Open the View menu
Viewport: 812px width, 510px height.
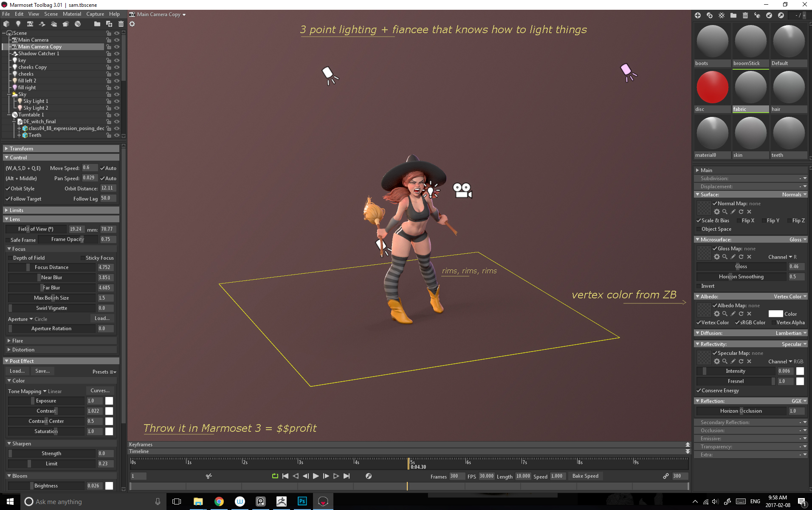click(34, 14)
